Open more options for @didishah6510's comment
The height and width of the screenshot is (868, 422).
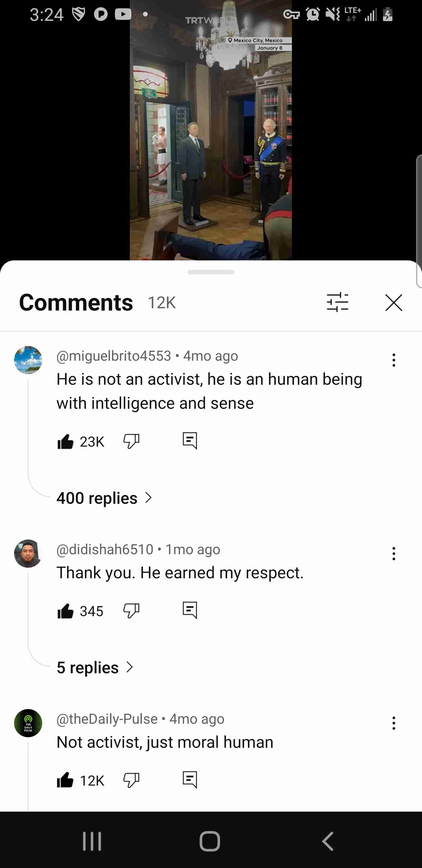point(394,554)
